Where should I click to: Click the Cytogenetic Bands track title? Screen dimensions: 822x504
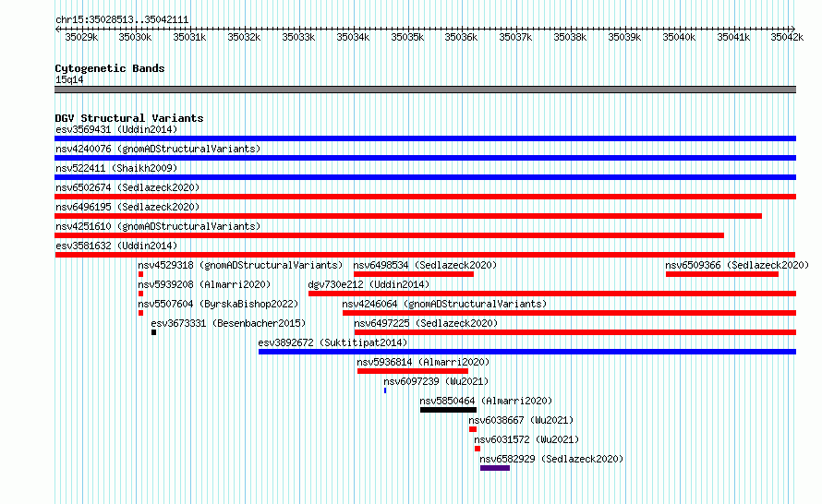(x=110, y=68)
